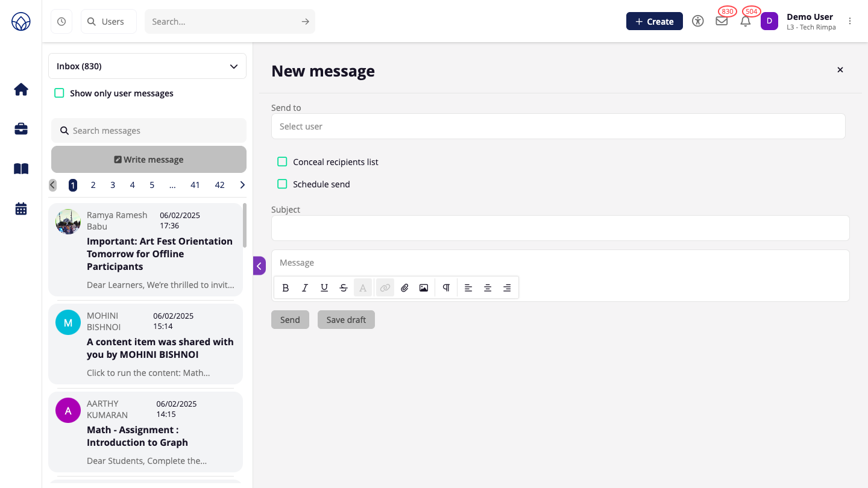
Task: Open notifications bell with 504 badge
Action: click(746, 21)
